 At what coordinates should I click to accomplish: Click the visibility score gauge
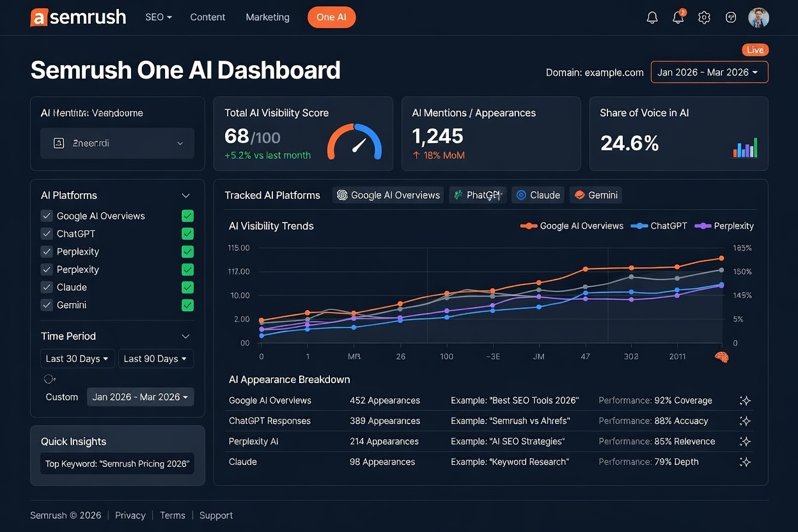click(356, 143)
